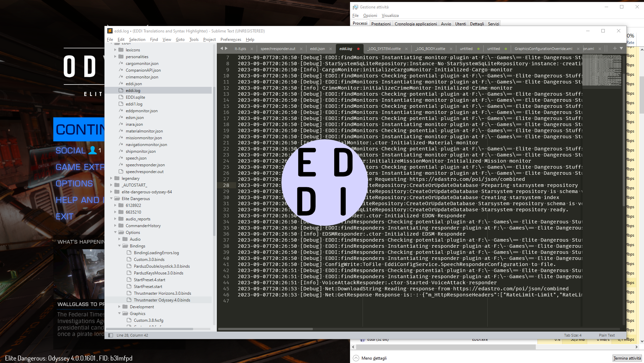This screenshot has height=363, width=644.
Task: Click the EDDI.sqlite file icon
Action: 121,97
